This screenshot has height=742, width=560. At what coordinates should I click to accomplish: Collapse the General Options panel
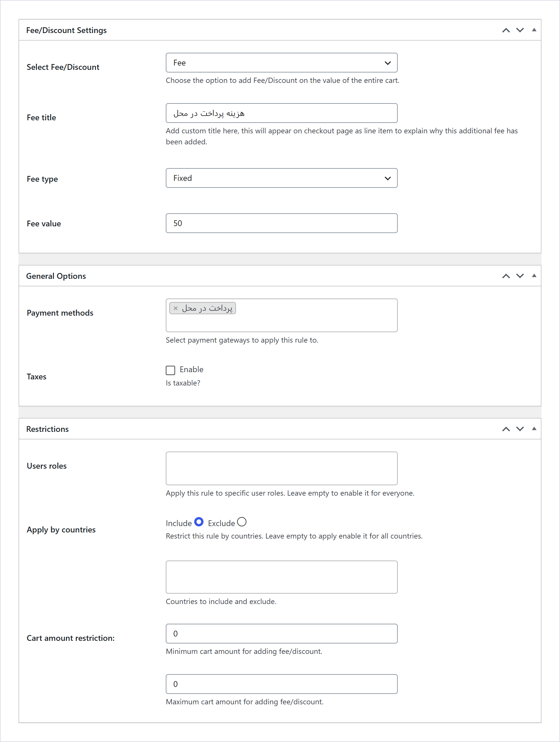coord(534,276)
